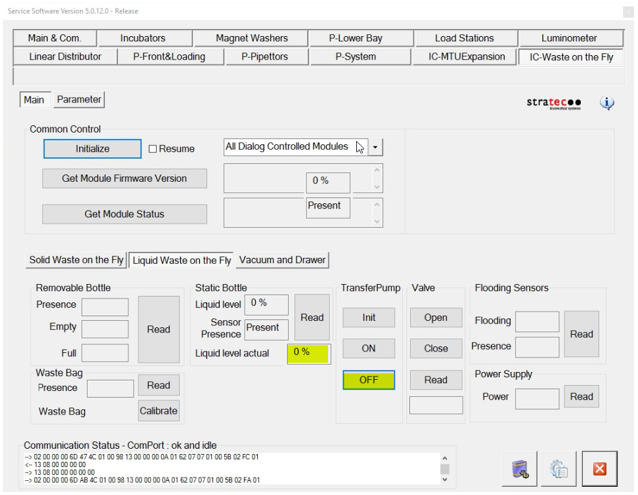Switch TransferPump to OFF
The width and height of the screenshot is (638, 495).
368,380
